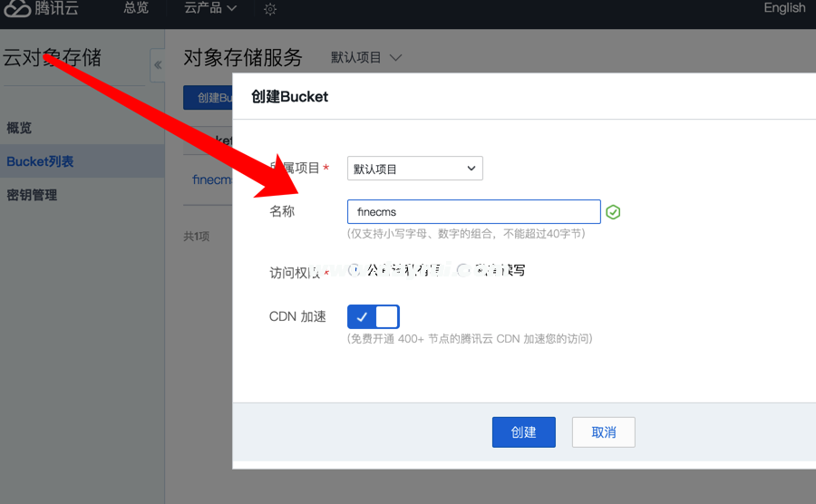
Task: Open the 默认项目 selector beside page title
Action: [366, 57]
